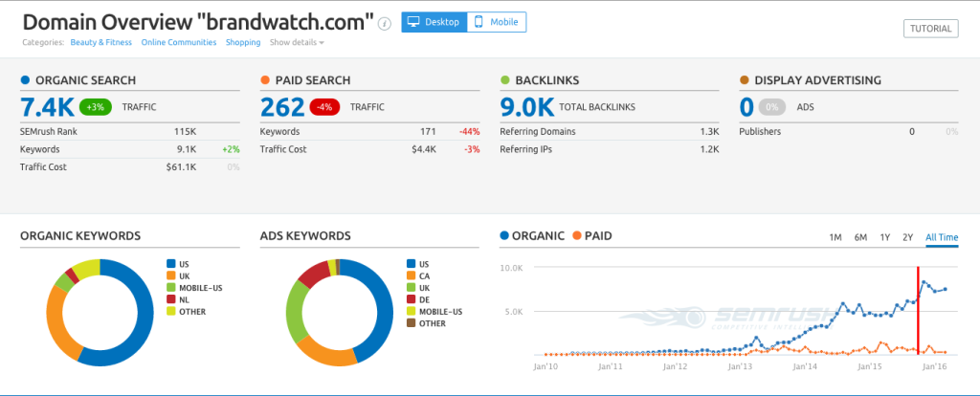
Task: Click the info icon beside domain title
Action: pyautogui.click(x=385, y=23)
